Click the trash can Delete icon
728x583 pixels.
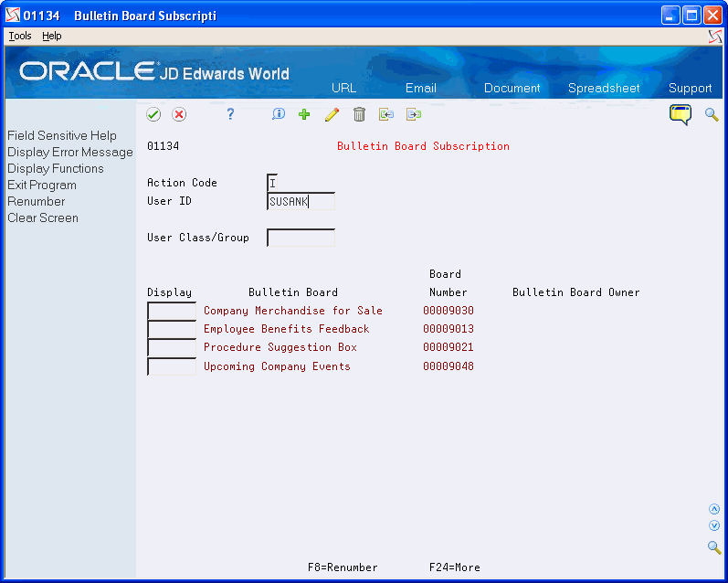click(x=359, y=114)
